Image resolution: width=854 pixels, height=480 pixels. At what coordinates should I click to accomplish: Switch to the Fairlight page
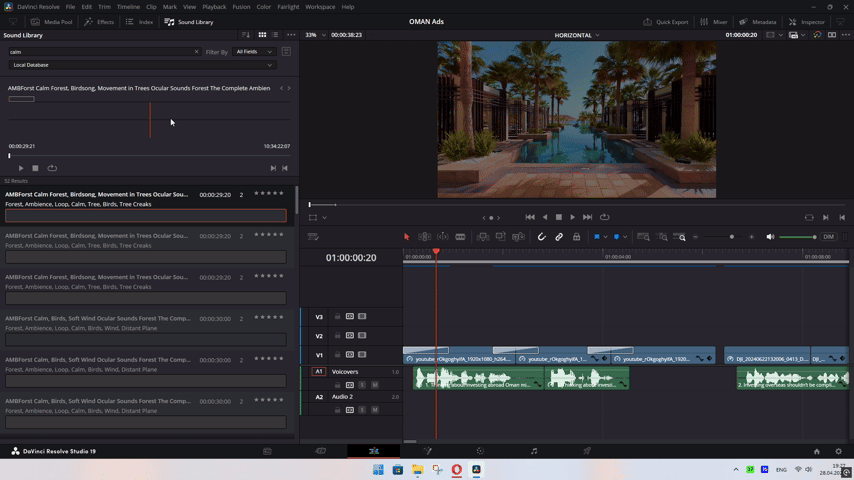pyautogui.click(x=534, y=451)
